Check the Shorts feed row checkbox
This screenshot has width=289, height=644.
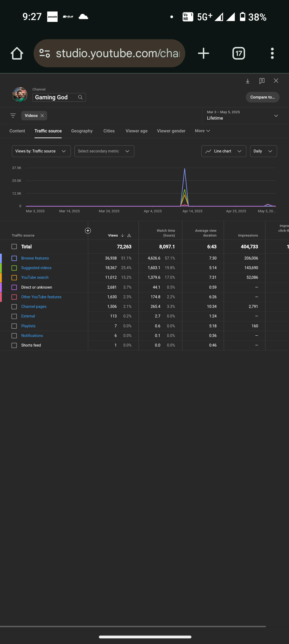click(x=14, y=345)
